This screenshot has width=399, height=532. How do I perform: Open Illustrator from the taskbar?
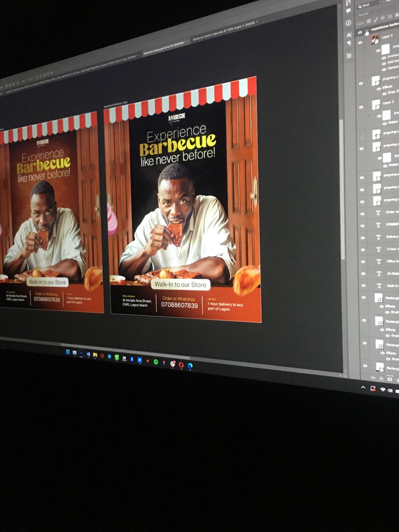[x=148, y=360]
